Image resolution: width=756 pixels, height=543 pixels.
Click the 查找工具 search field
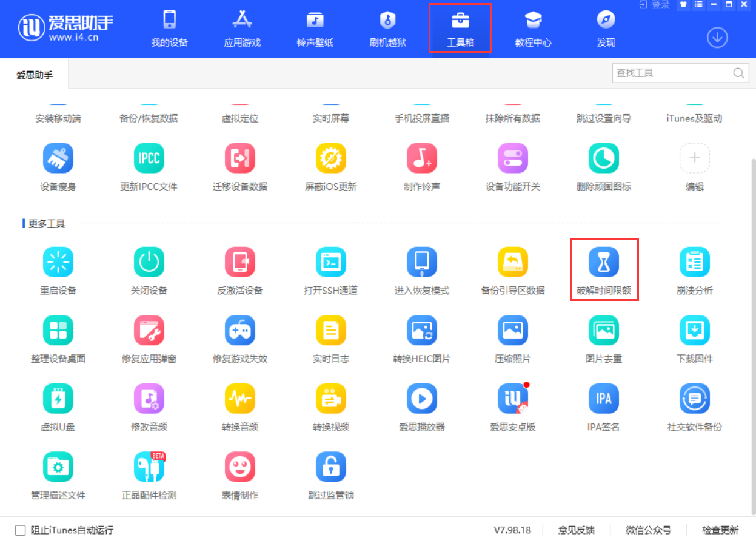673,72
